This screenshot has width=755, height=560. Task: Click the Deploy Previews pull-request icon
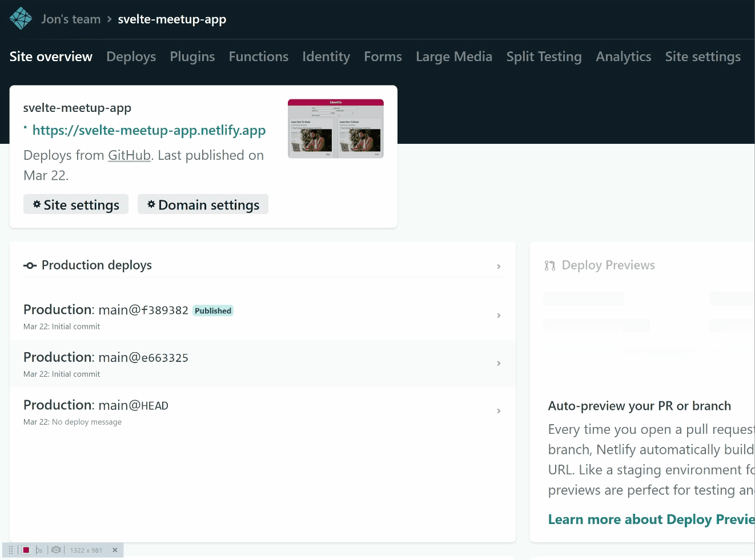(550, 265)
